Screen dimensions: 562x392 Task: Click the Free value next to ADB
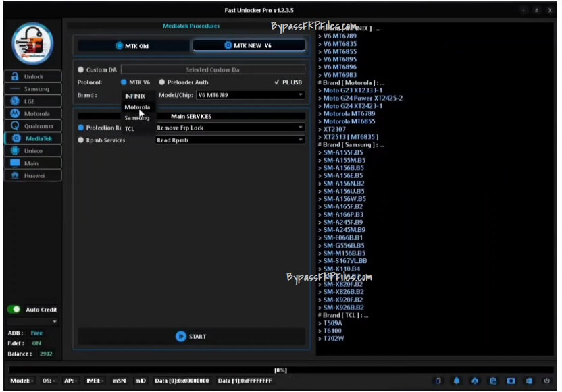[x=36, y=333]
